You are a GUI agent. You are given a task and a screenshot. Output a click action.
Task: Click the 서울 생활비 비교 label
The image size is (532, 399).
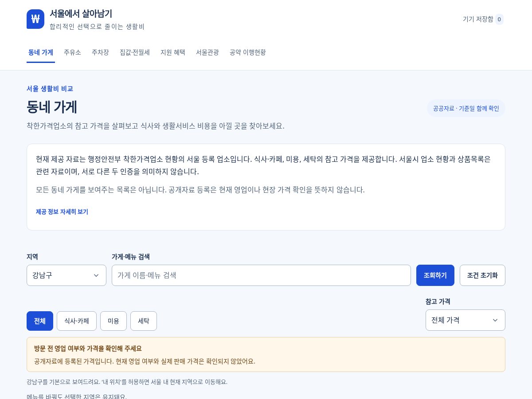pos(50,89)
